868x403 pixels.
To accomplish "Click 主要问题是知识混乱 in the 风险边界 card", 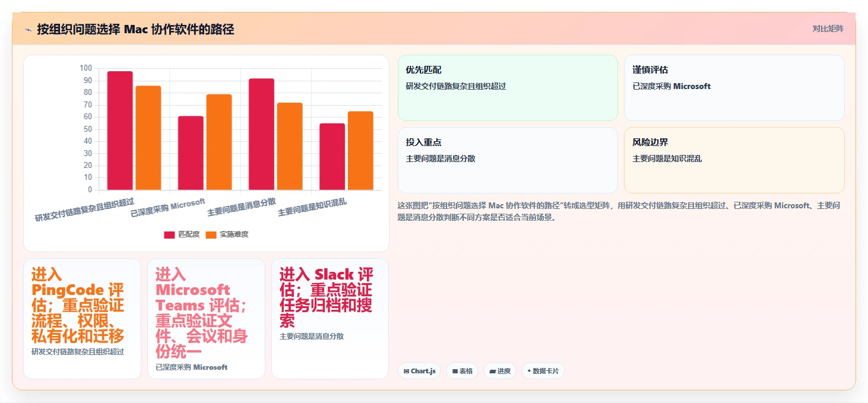I will click(x=667, y=158).
